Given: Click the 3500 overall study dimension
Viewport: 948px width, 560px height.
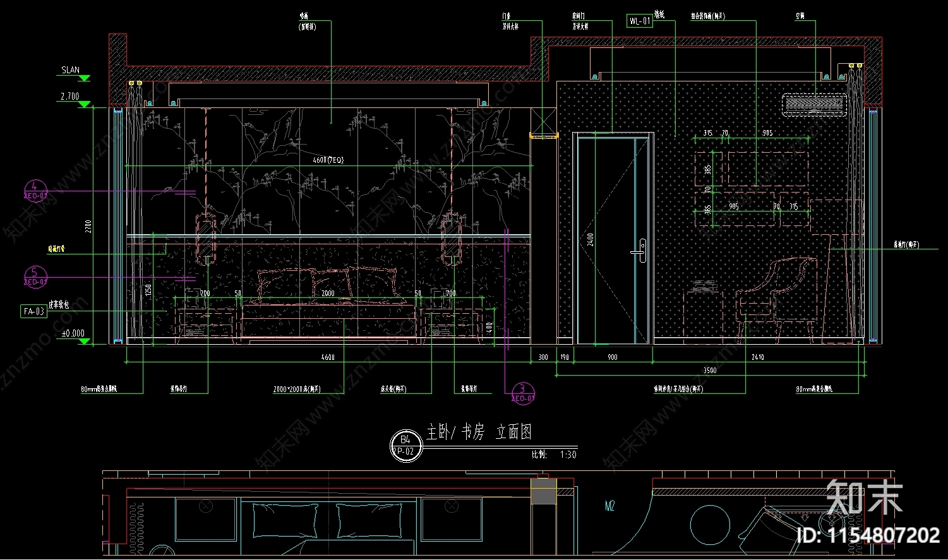Looking at the screenshot, I should 710,371.
